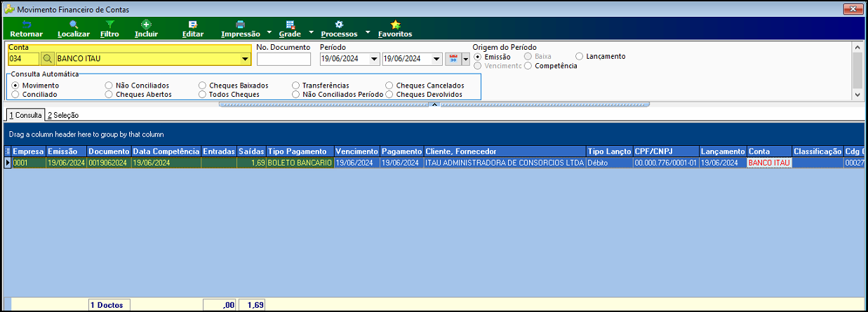Select the Movimento radio option
This screenshot has width=868, height=312.
pos(15,86)
